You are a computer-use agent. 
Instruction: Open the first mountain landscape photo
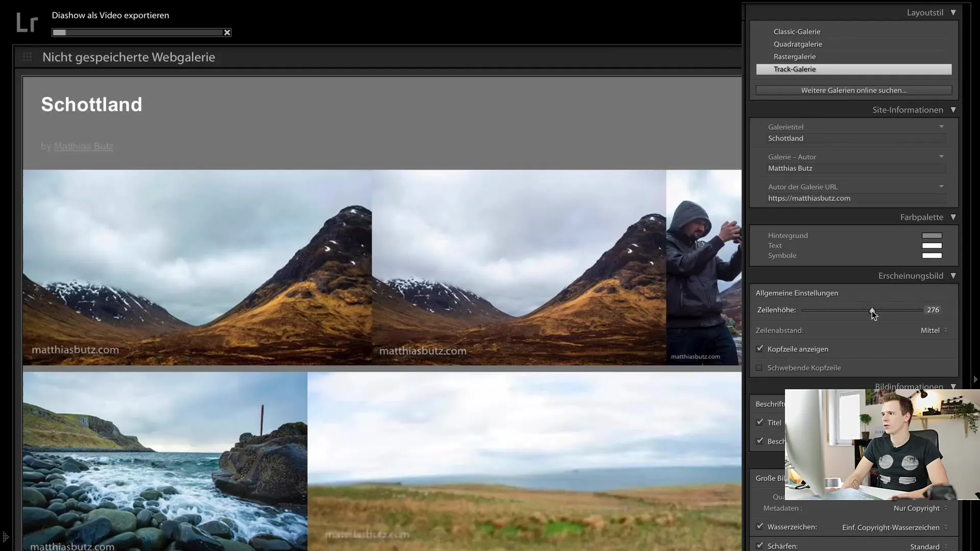coord(197,267)
